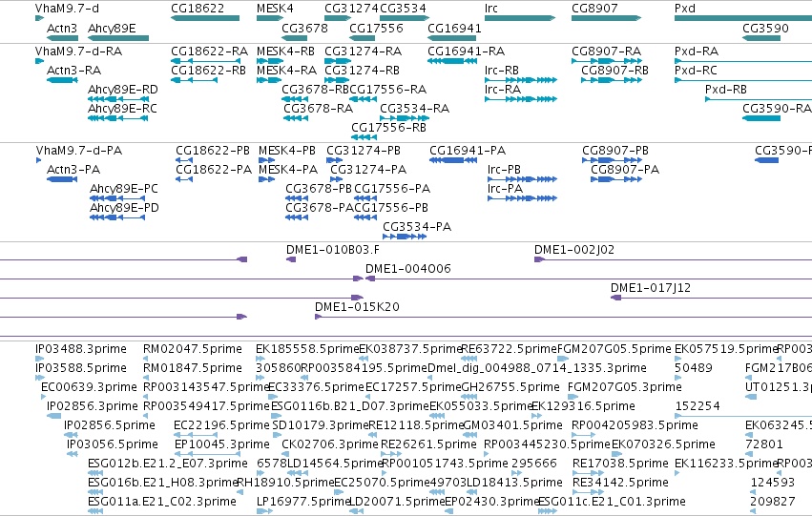Click transcript label CG16941-RA

[466, 52]
